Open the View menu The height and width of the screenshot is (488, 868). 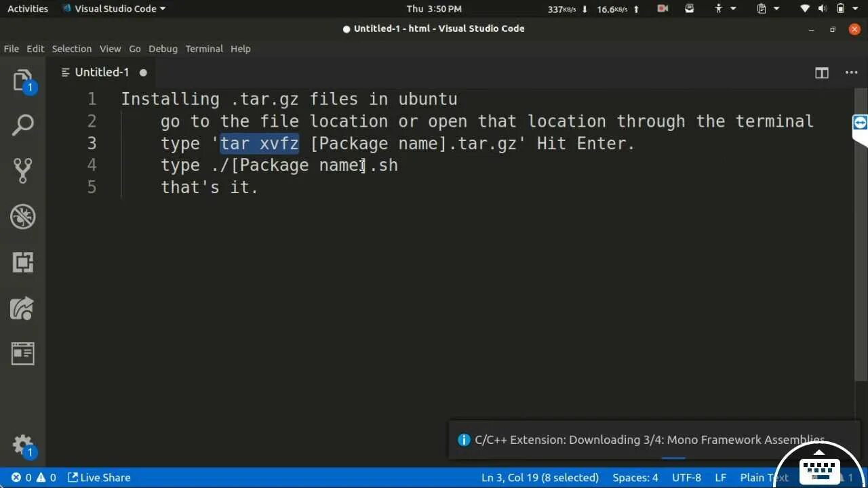click(x=110, y=49)
